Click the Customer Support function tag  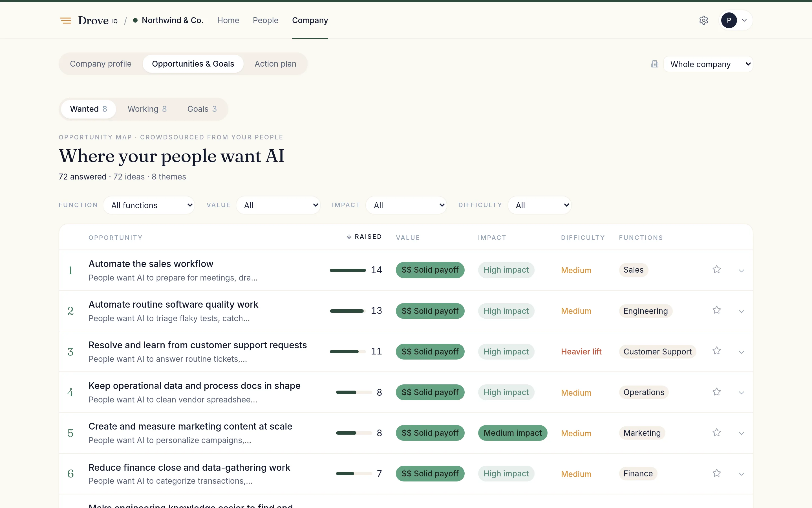click(657, 352)
